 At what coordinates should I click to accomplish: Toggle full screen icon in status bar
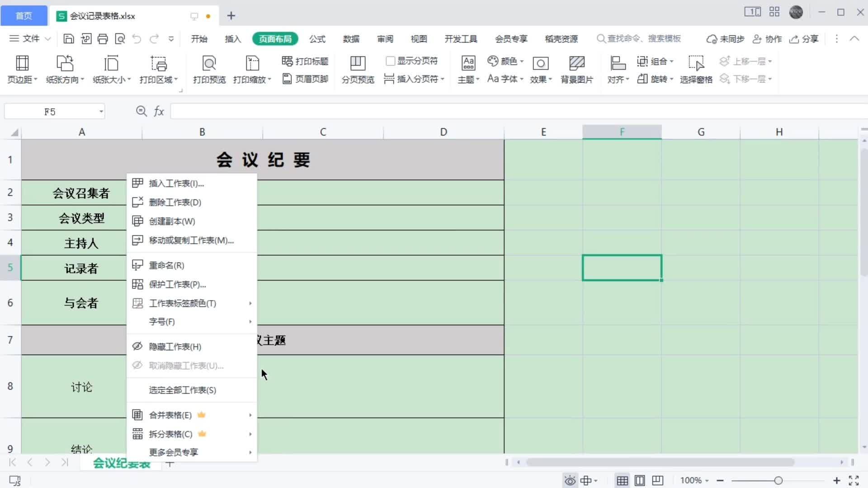click(854, 480)
